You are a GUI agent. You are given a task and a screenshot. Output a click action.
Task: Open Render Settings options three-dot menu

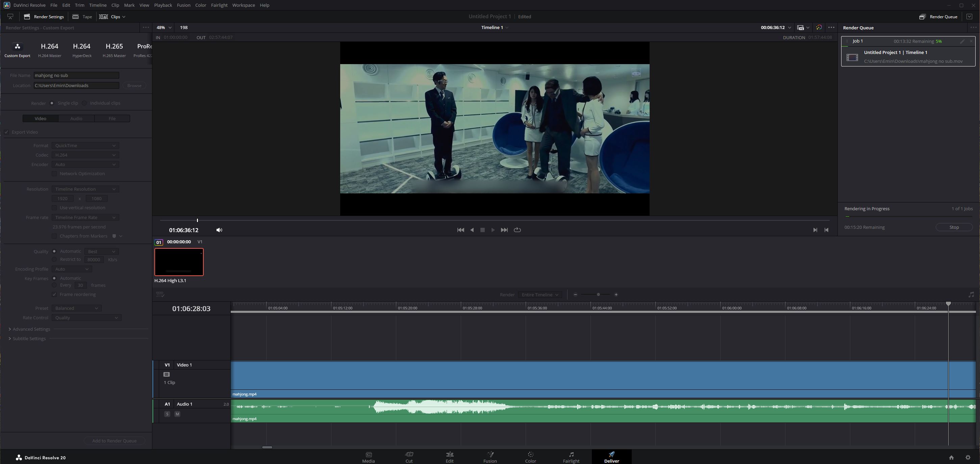click(x=146, y=27)
